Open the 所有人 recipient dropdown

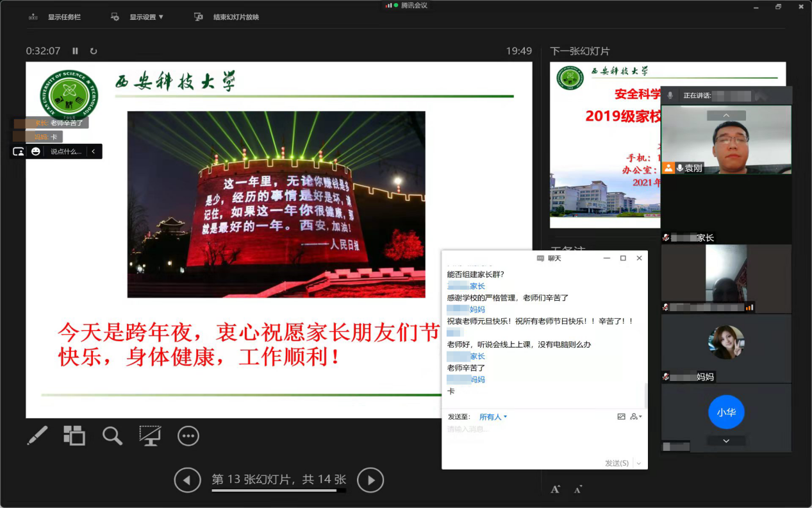click(x=493, y=417)
